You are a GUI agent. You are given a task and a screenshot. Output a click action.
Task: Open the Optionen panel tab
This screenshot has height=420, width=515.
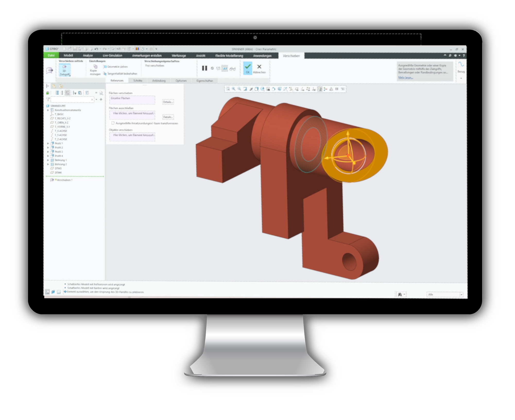pyautogui.click(x=181, y=81)
